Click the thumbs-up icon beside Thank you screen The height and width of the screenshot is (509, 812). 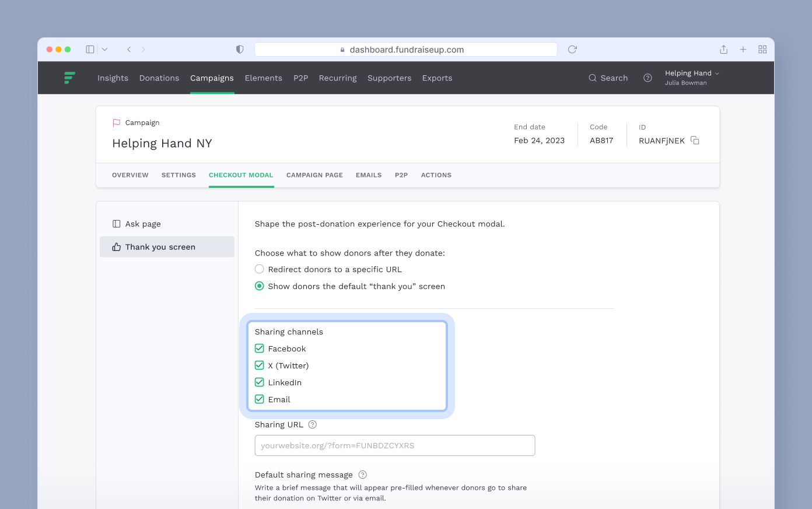[x=116, y=246]
